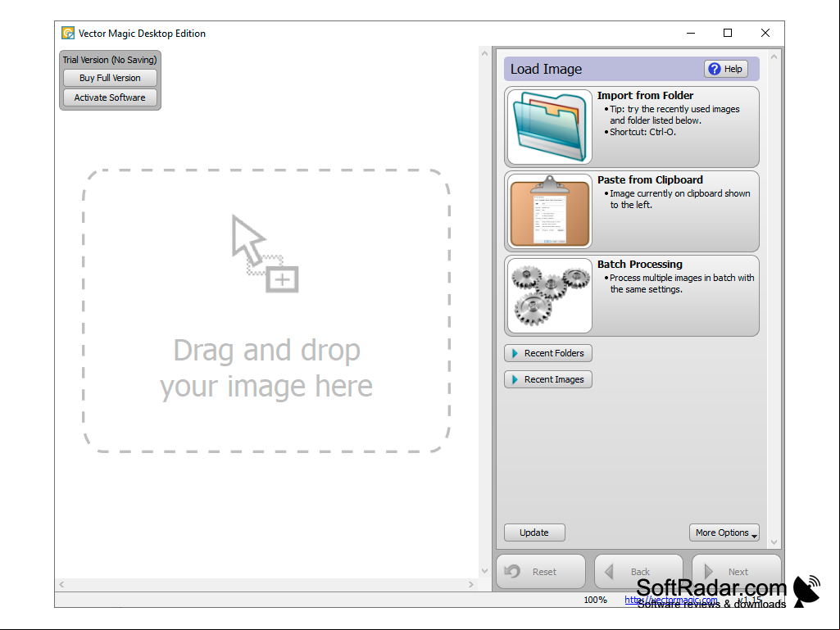This screenshot has height=630, width=840.
Task: Click the 'Shortcut: Ctrl-O.' tip text
Action: click(642, 132)
